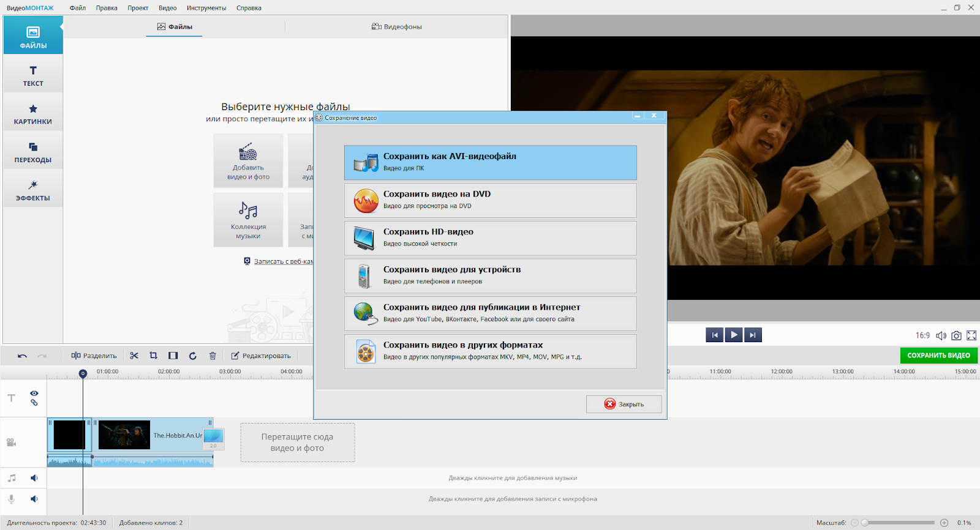
Task: Open the Коллекция музыки tile
Action: pyautogui.click(x=248, y=220)
